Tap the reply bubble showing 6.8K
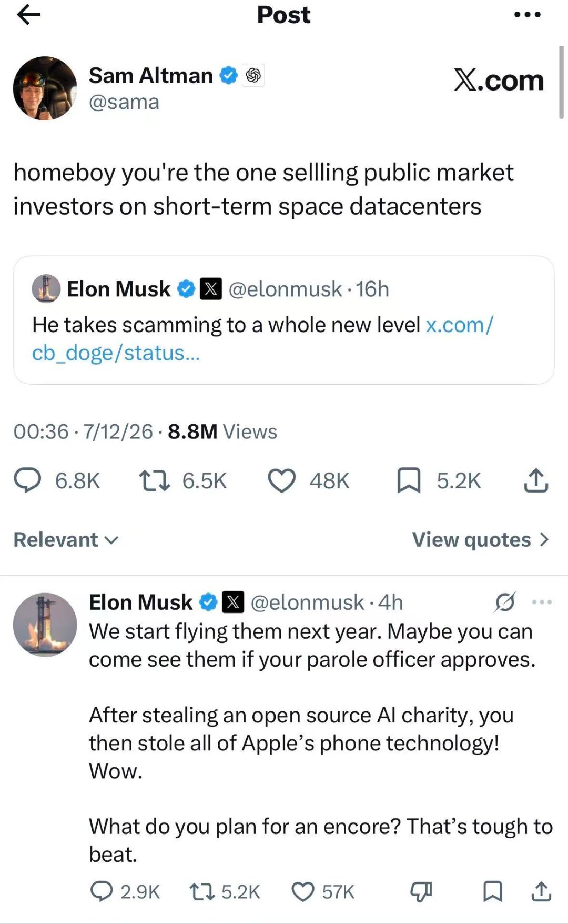The image size is (568, 924). tap(57, 480)
